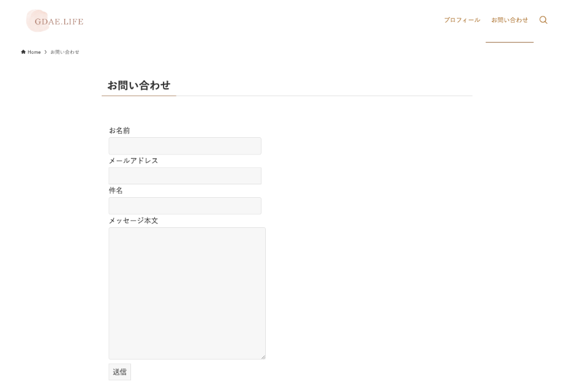
Task: Click the お問い合わせ page heading
Action: 139,85
